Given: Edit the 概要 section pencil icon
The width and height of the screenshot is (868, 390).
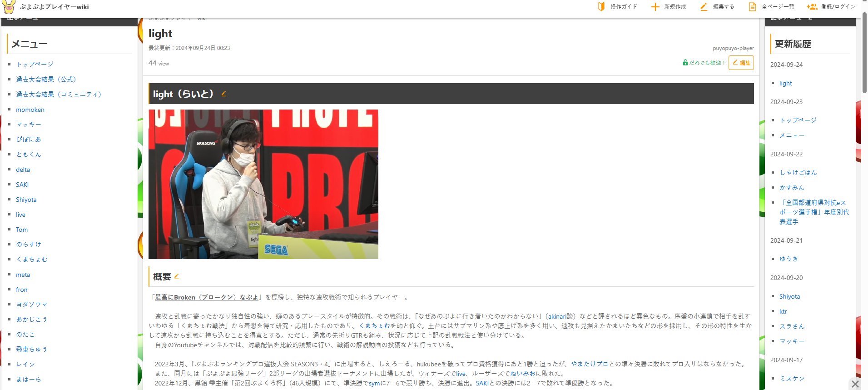Looking at the screenshot, I should point(177,276).
